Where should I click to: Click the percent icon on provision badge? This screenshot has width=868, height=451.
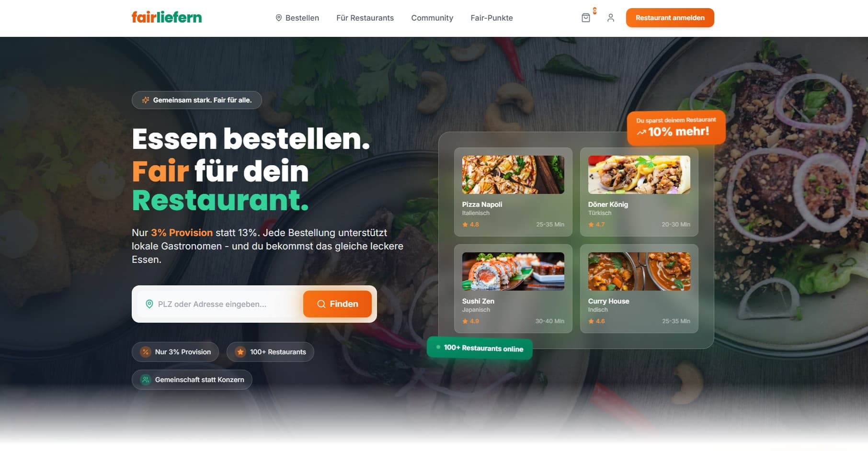[x=145, y=352]
